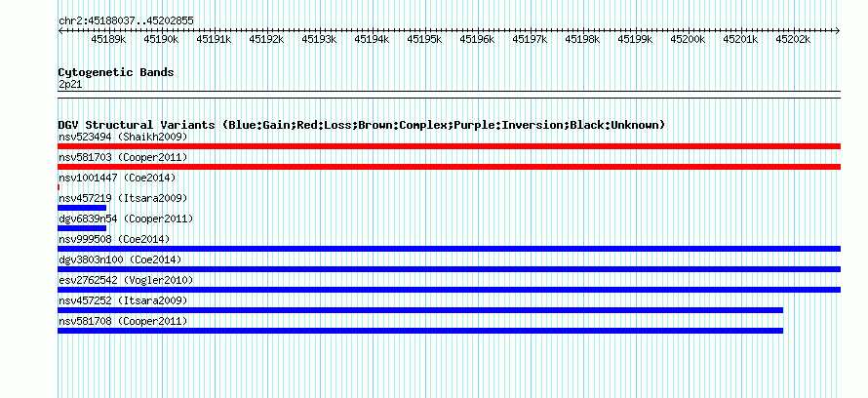Click the blue esv2762542 gain variant bar

pyautogui.click(x=449, y=290)
